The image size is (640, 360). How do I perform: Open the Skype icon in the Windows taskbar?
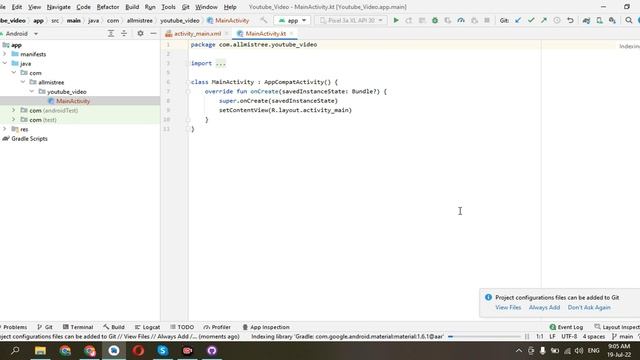pos(163,351)
